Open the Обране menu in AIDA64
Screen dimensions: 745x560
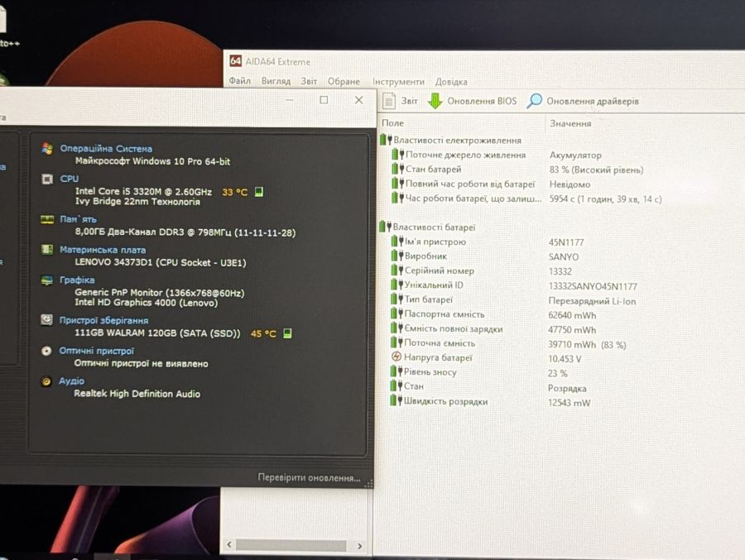coord(344,82)
